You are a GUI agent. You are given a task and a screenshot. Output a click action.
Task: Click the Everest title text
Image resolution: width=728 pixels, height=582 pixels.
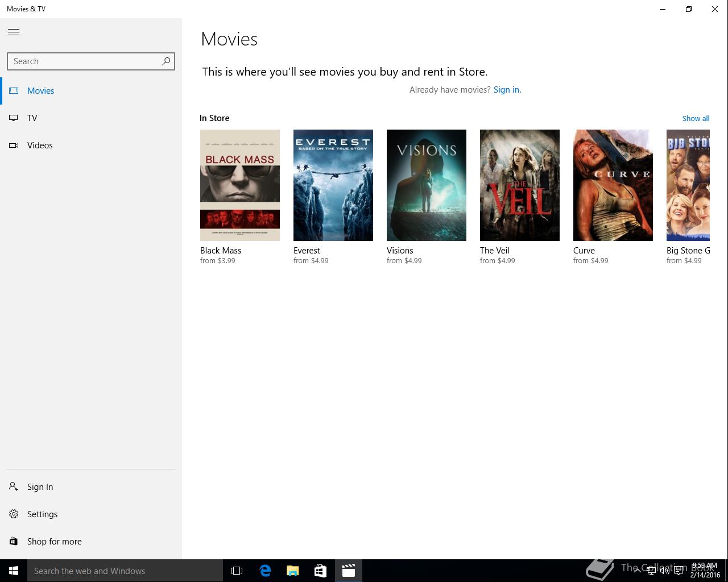pos(307,251)
